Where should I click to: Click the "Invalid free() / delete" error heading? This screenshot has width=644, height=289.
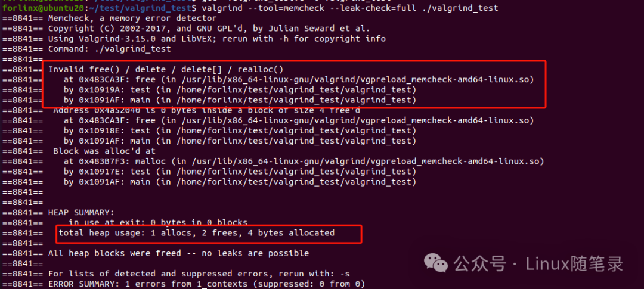point(166,69)
